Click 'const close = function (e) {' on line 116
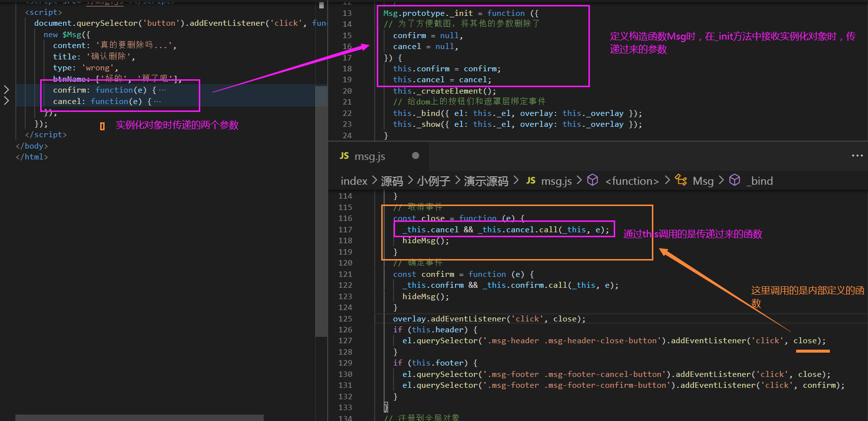The image size is (868, 421). (x=459, y=218)
